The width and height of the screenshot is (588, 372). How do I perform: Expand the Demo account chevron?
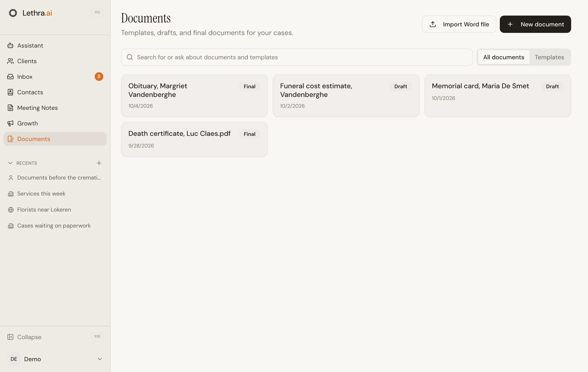[x=100, y=359]
